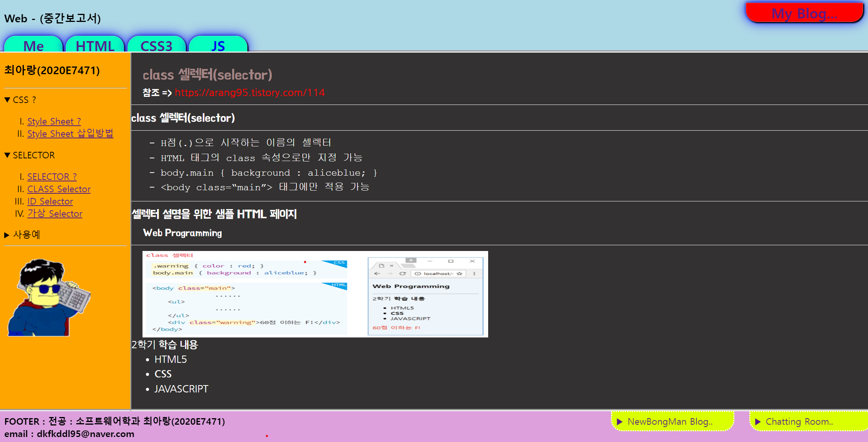Click the Web Programming heading
Screen dimensions: 868x442
[x=182, y=233]
